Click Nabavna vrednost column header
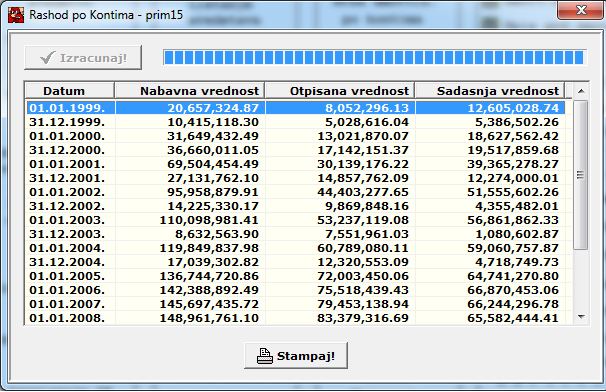Screen dimensions: 606x392 (190, 91)
